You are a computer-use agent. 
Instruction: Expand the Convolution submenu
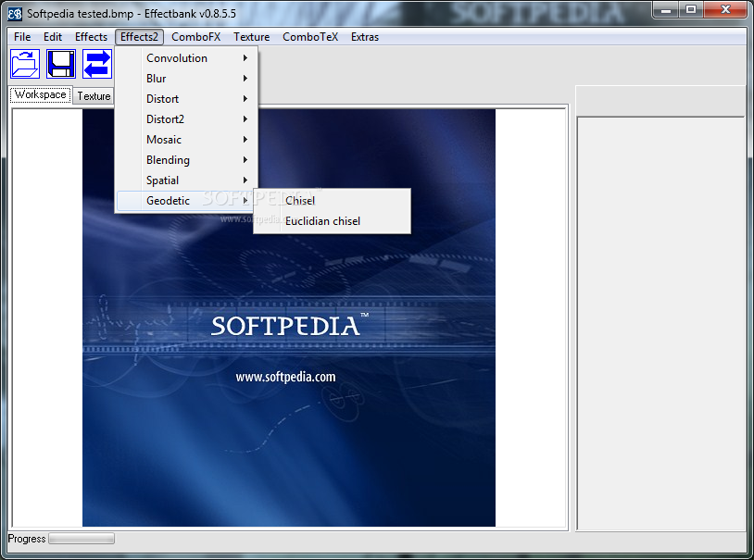tap(186, 58)
